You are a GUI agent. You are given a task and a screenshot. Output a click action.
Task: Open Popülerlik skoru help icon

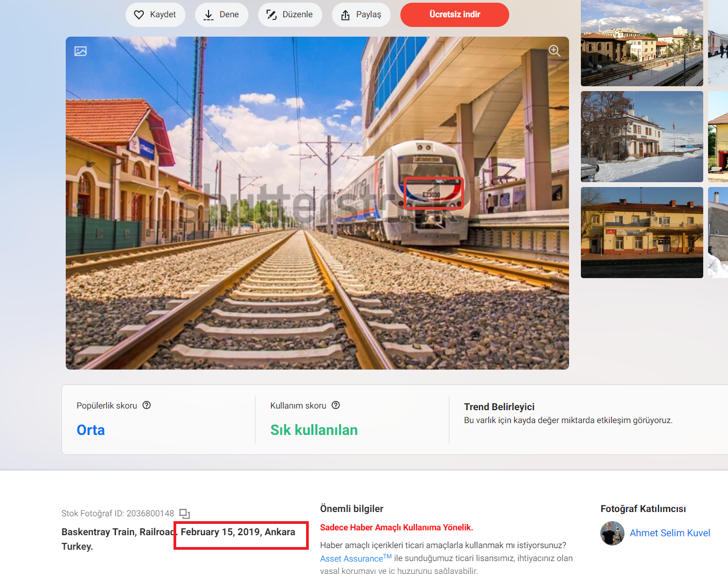[147, 405]
